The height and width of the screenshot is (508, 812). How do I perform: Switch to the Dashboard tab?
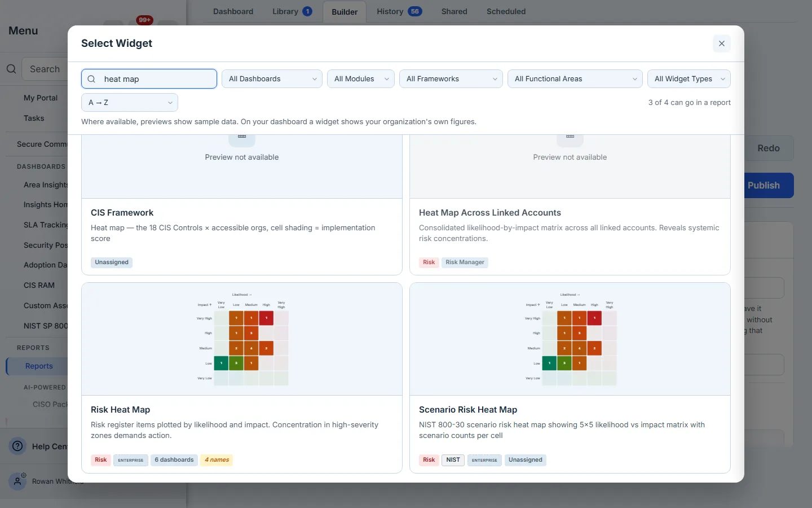(233, 11)
